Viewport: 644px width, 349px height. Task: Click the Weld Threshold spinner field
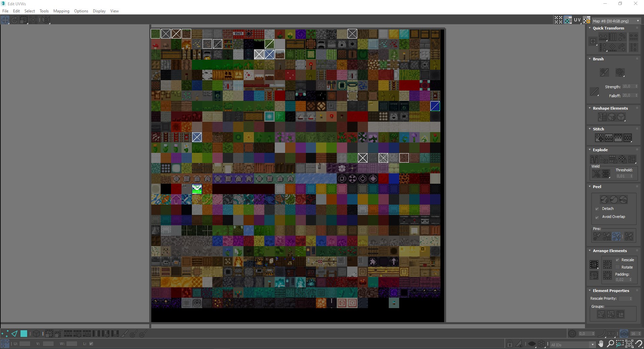click(x=624, y=176)
